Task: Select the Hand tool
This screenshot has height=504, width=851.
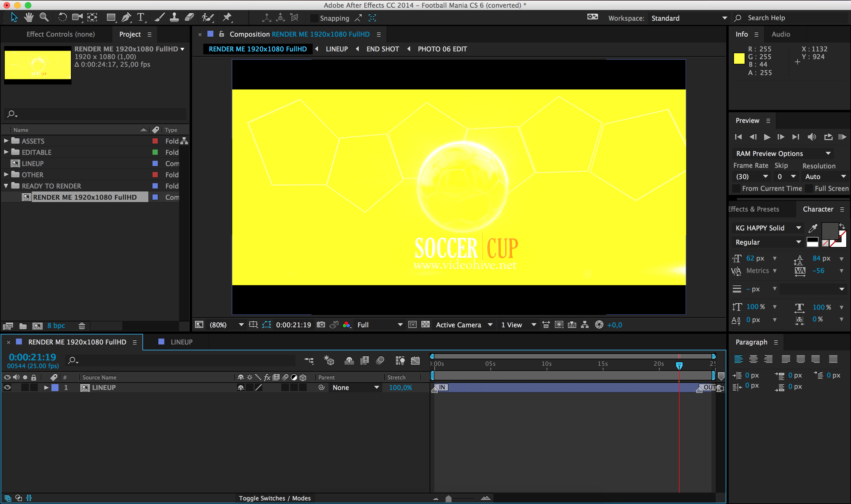Action: click(x=29, y=18)
